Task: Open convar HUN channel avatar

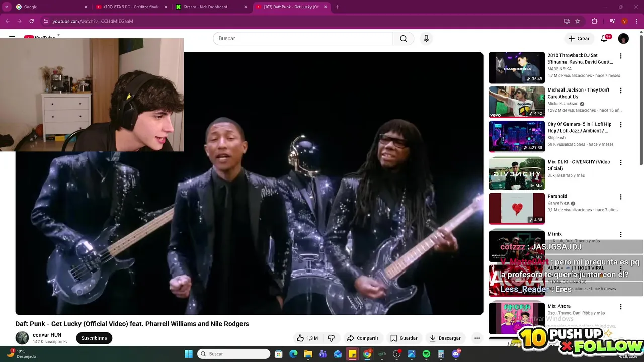Action: (x=22, y=338)
